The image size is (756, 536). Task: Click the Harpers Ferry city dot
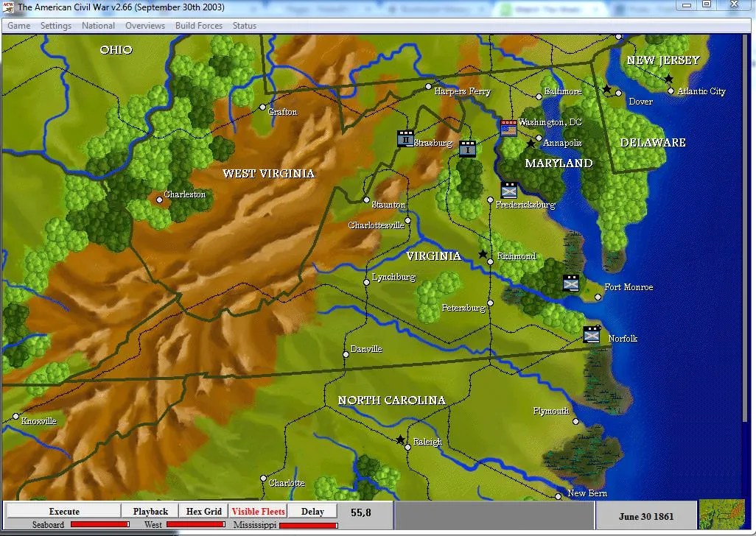point(428,87)
